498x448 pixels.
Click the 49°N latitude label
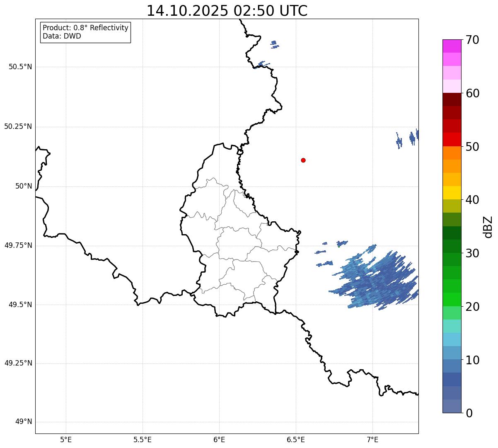click(24, 422)
